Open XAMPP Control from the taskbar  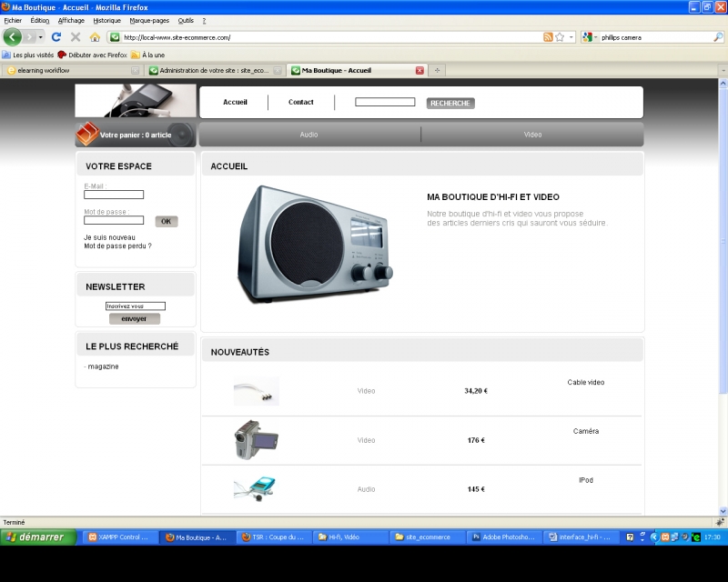click(x=118, y=537)
